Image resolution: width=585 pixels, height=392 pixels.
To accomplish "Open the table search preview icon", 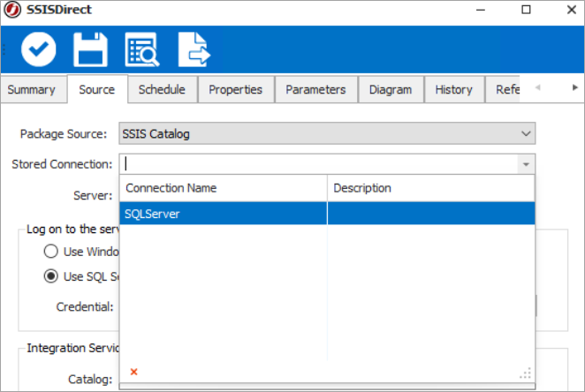I will [x=141, y=49].
